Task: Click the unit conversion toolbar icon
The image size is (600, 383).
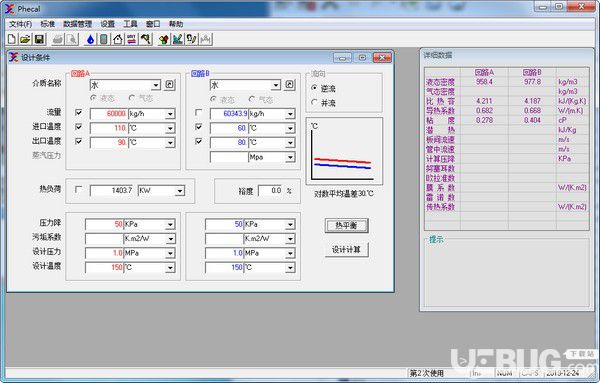Action: tap(132, 39)
